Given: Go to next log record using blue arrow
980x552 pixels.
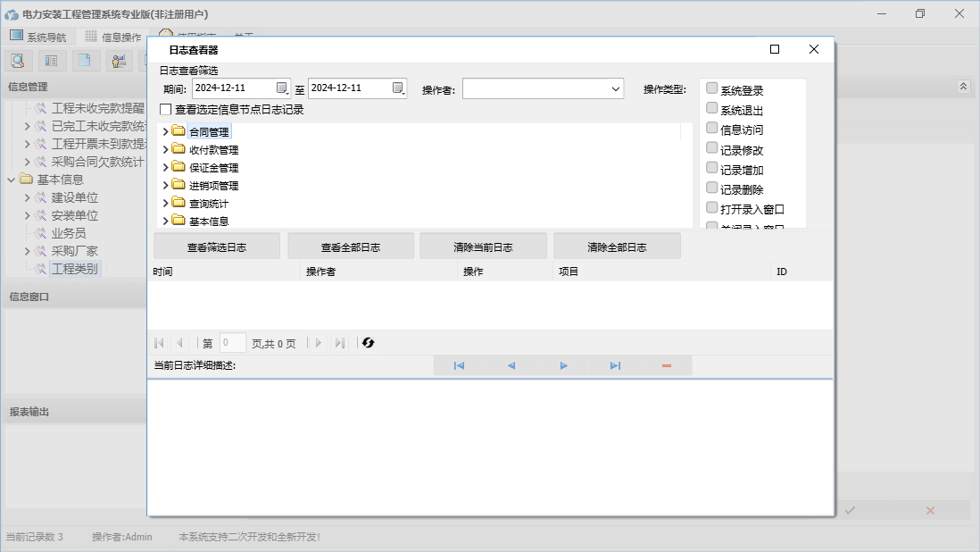Looking at the screenshot, I should 563,366.
